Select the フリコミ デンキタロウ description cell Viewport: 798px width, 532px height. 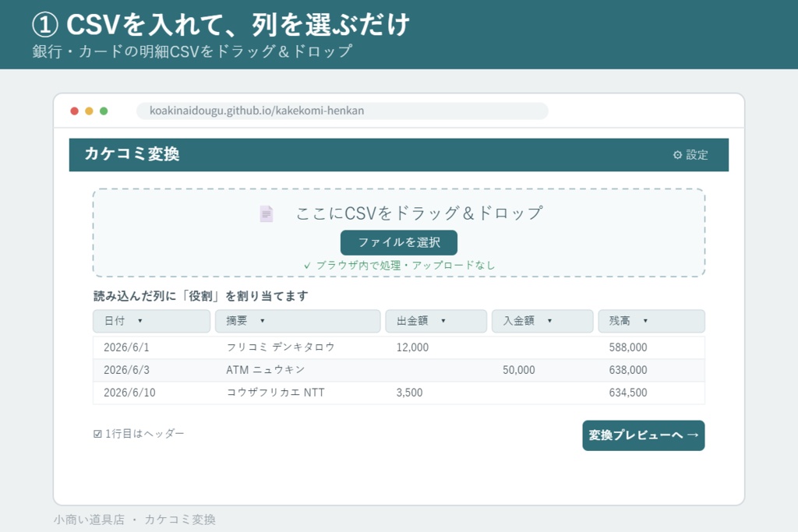281,347
